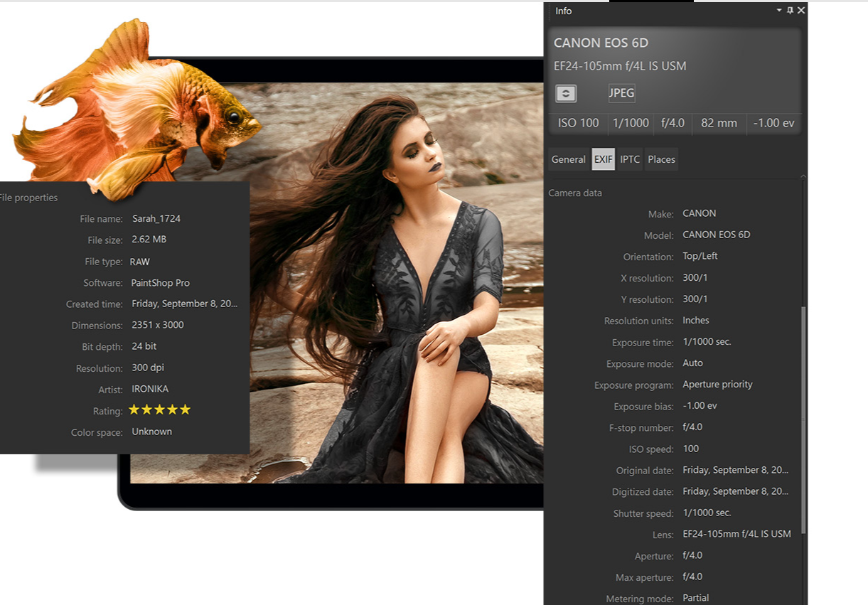
Task: Open the Info panel options dropdown arrow
Action: [x=779, y=11]
